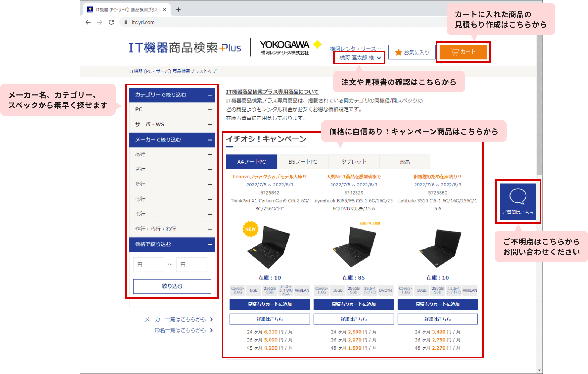Add Latitude 3510 to 見積もりカート
This screenshot has height=374, width=588.
coord(438,304)
